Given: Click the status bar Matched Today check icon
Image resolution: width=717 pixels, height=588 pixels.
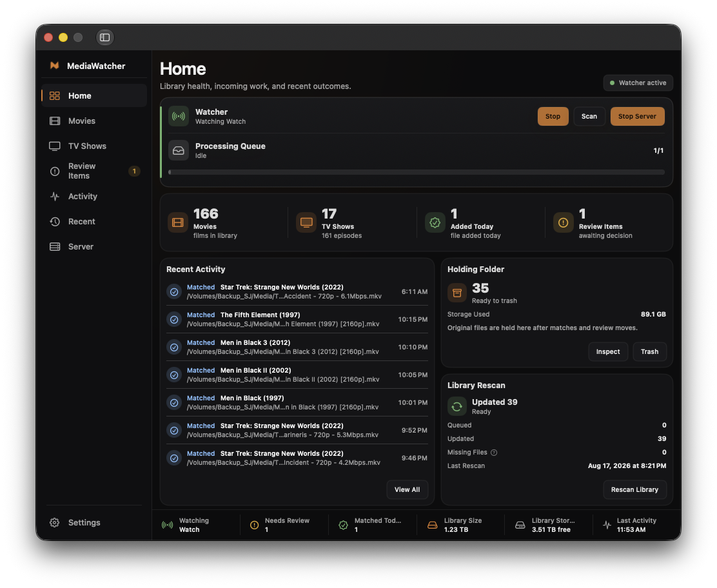Looking at the screenshot, I should [344, 525].
